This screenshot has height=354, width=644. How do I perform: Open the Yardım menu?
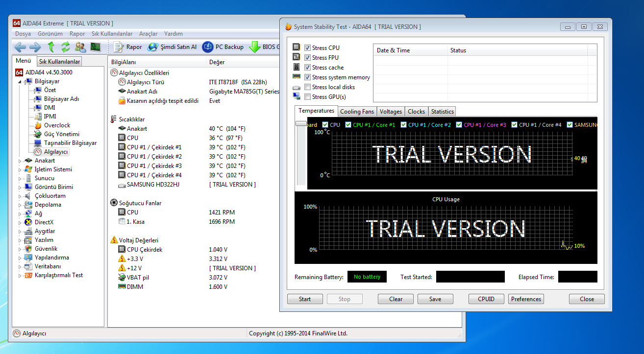pyautogui.click(x=173, y=34)
